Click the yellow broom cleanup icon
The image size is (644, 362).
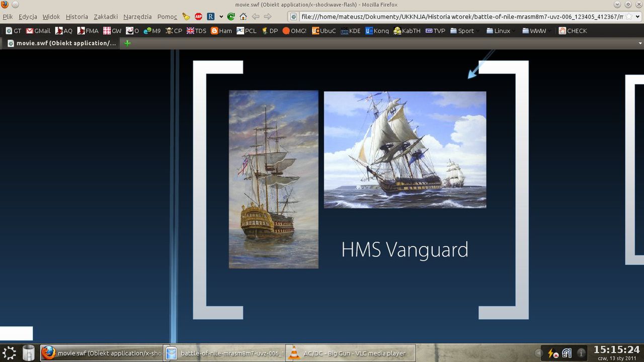pos(186,17)
